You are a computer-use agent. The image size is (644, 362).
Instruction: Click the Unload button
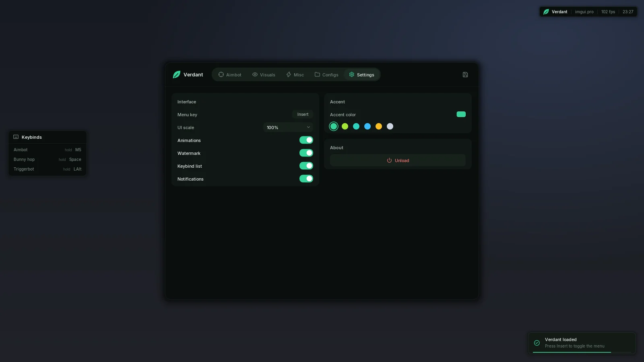click(x=398, y=160)
